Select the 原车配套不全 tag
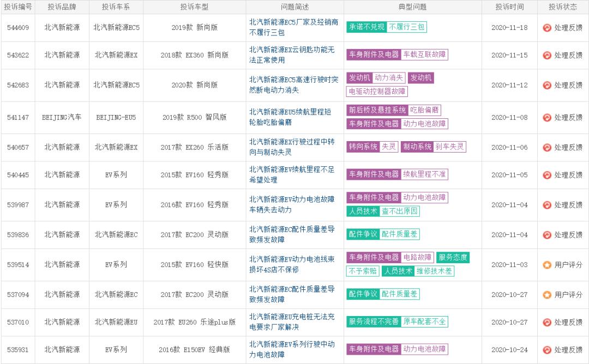The width and height of the screenshot is (589, 364). 425,321
